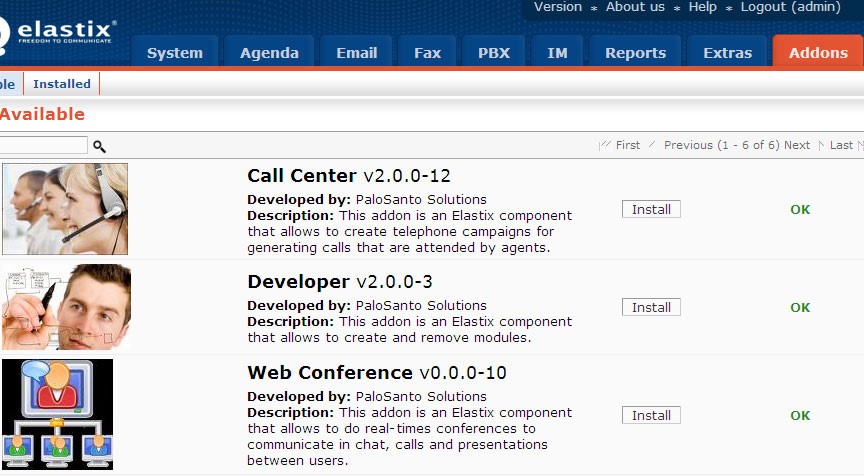This screenshot has width=864, height=476.
Task: Go to Next page of results
Action: tap(797, 145)
